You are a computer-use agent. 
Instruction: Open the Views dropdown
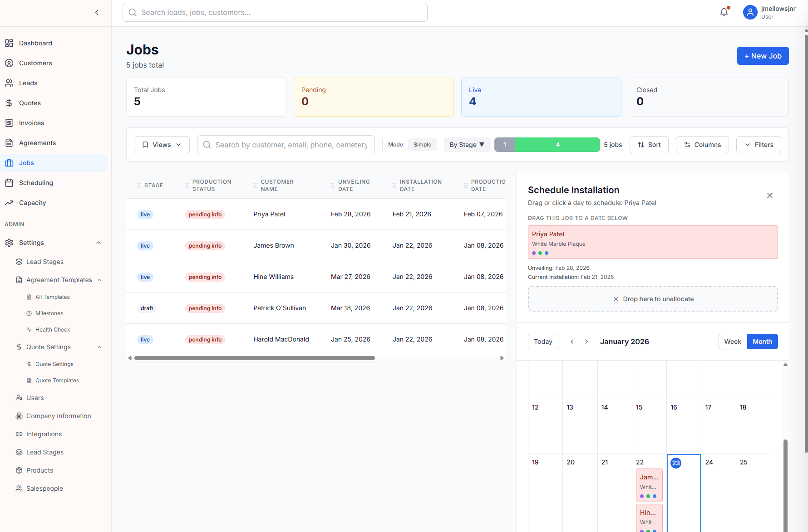(161, 144)
